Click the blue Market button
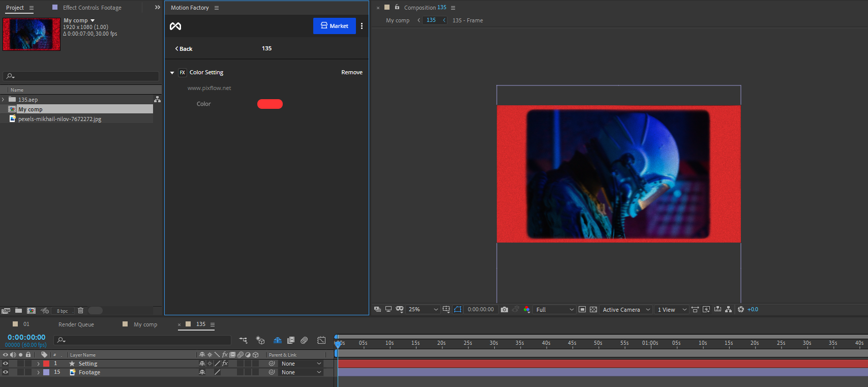 334,26
